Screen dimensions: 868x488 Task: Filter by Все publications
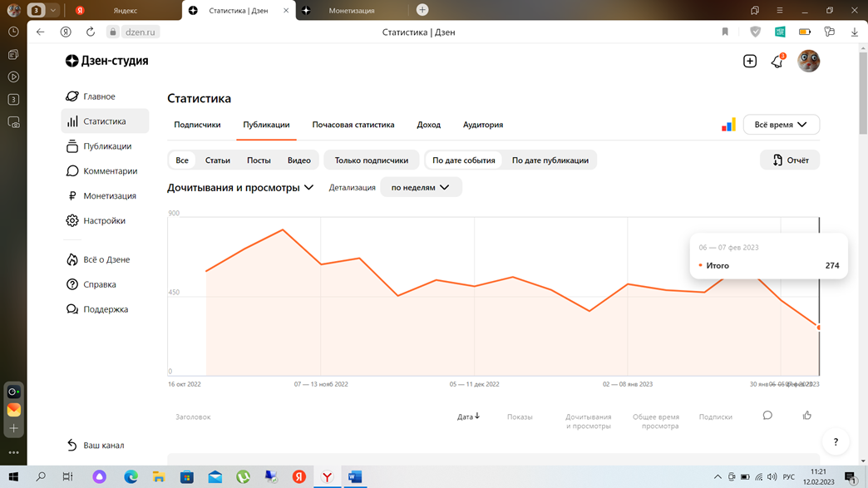pyautogui.click(x=182, y=160)
